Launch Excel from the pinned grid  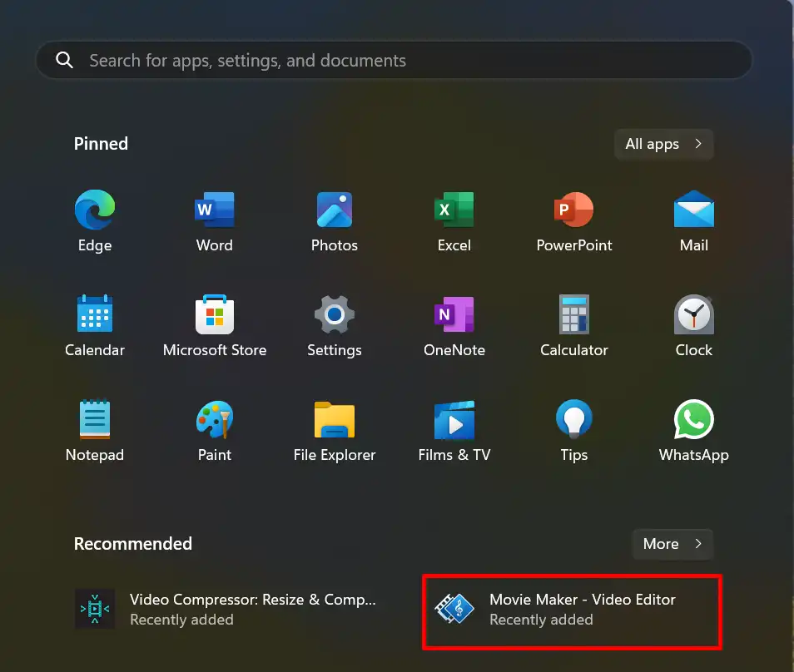pos(454,220)
